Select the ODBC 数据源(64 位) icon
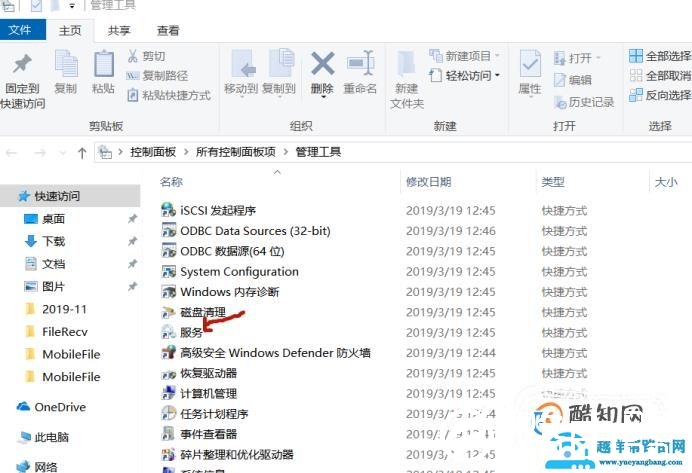The image size is (692, 473). [169, 251]
